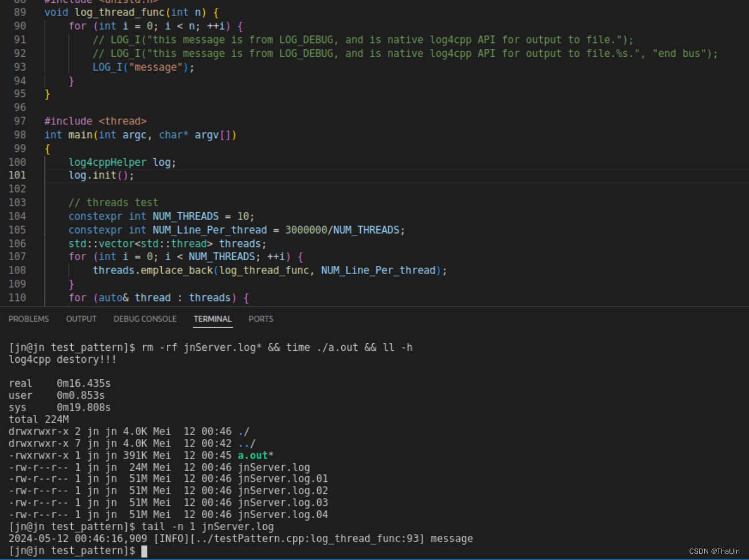
Task: Click the './' directory entry in listing
Action: pos(244,432)
